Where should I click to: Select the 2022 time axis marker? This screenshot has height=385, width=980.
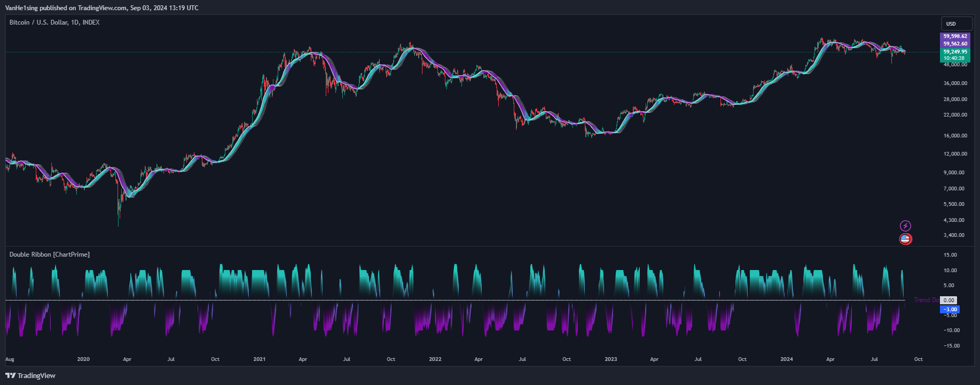pyautogui.click(x=435, y=359)
